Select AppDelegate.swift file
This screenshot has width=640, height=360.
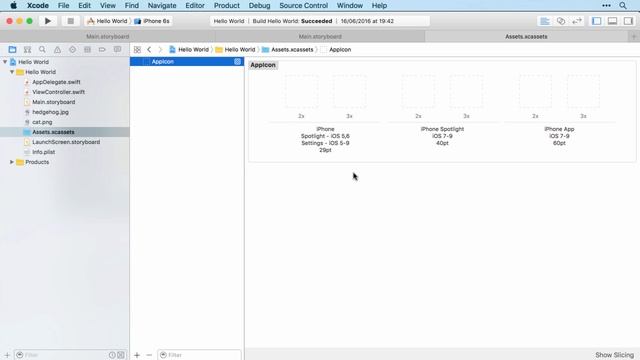(56, 82)
